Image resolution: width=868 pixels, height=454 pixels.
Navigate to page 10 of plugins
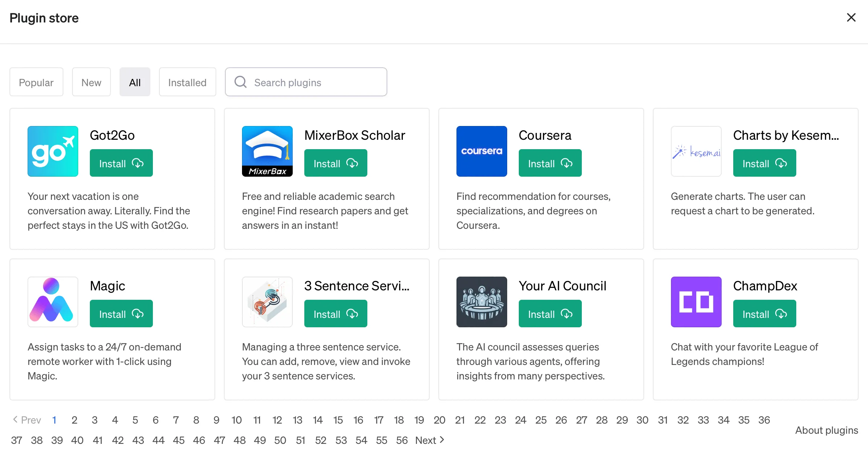(x=236, y=420)
